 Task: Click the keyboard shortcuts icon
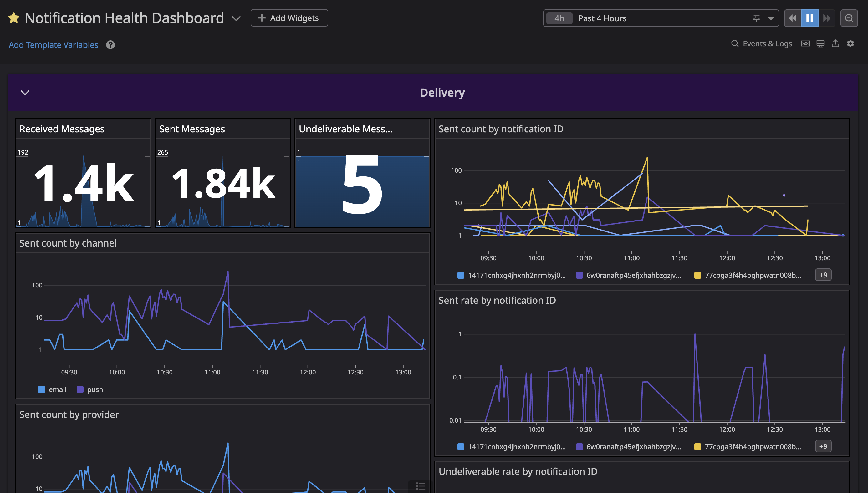click(x=805, y=44)
